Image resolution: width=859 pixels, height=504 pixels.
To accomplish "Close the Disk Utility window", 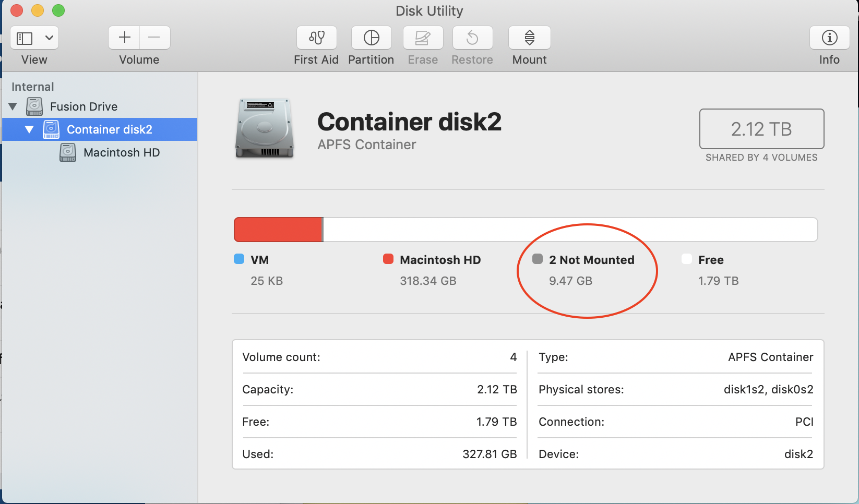I will [17, 10].
